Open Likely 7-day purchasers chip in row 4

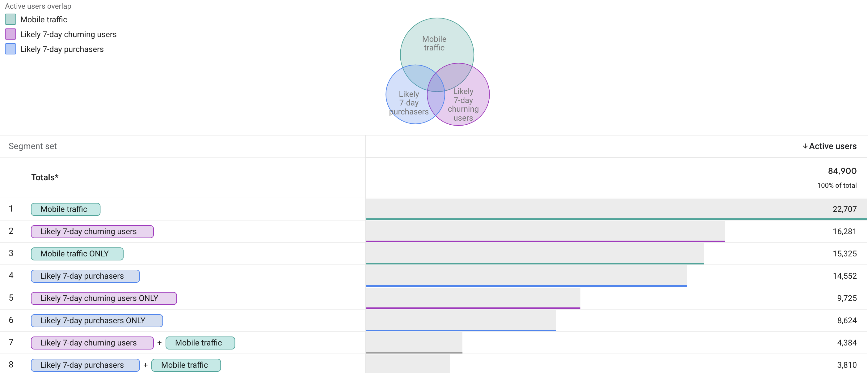coord(85,276)
